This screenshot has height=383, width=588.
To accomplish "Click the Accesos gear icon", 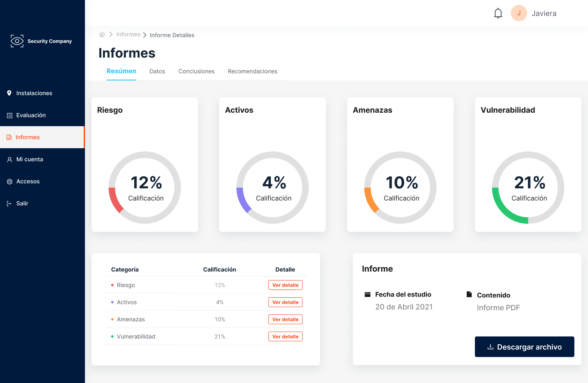I will point(9,182).
